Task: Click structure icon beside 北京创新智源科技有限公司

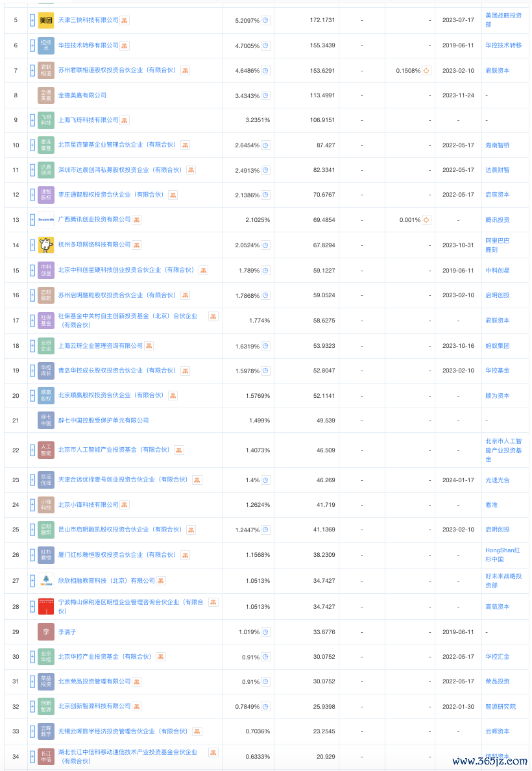Action: pos(137,707)
